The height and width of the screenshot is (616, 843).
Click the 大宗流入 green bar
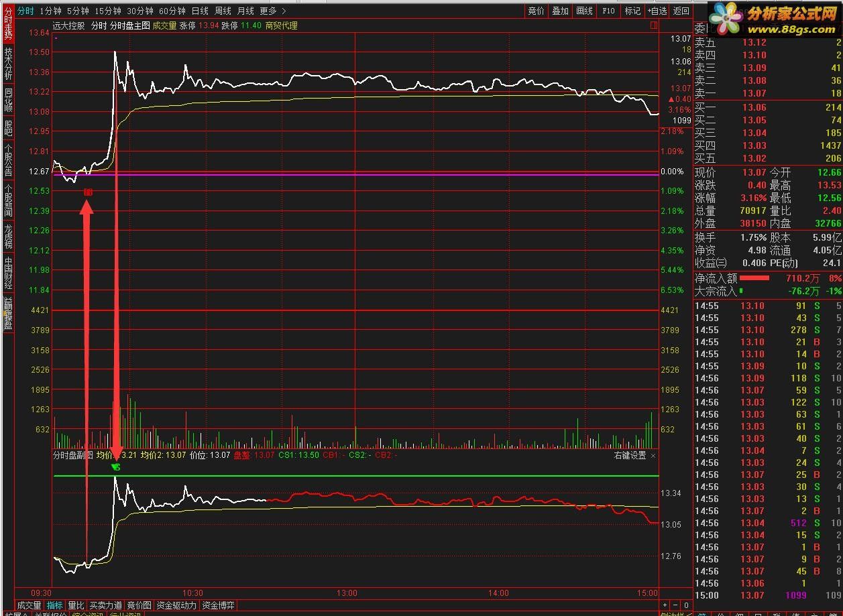(x=741, y=291)
